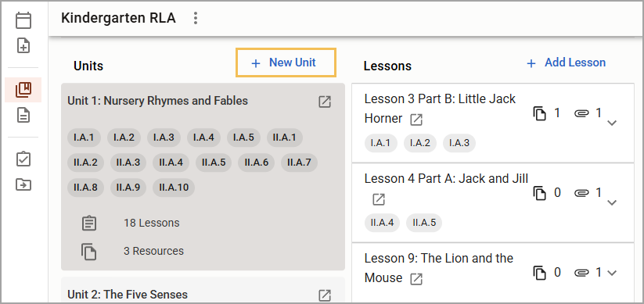Open Unit 1 in new window icon
The image size is (644, 304).
point(325,102)
